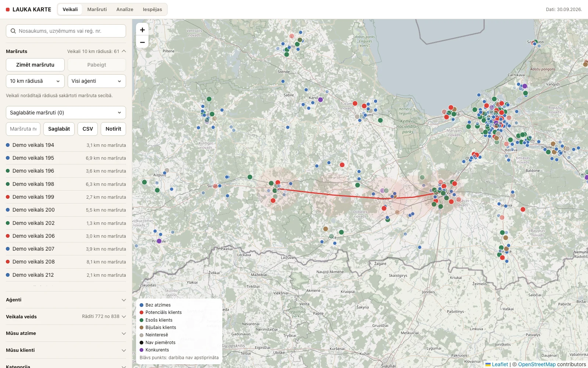Focus the store search input field

click(x=66, y=31)
